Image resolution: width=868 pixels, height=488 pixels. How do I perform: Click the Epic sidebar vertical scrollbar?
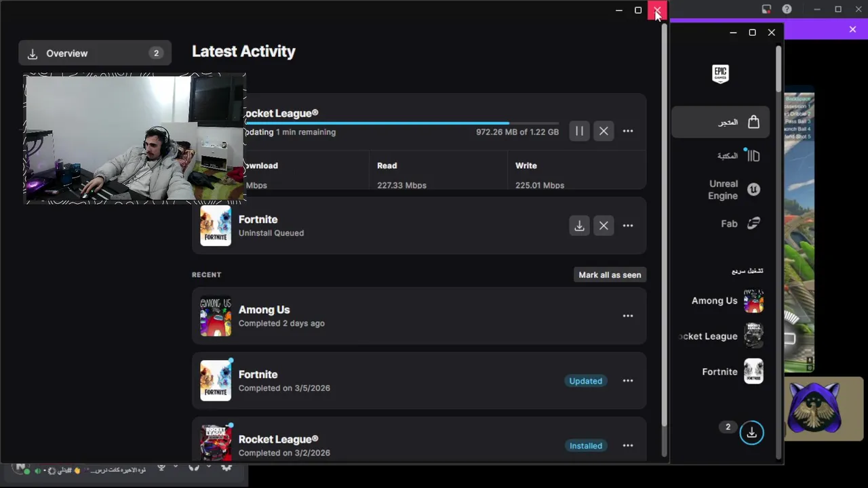pos(778,68)
